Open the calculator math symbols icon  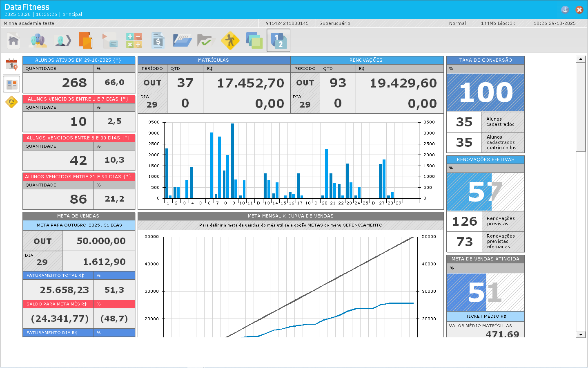point(134,40)
